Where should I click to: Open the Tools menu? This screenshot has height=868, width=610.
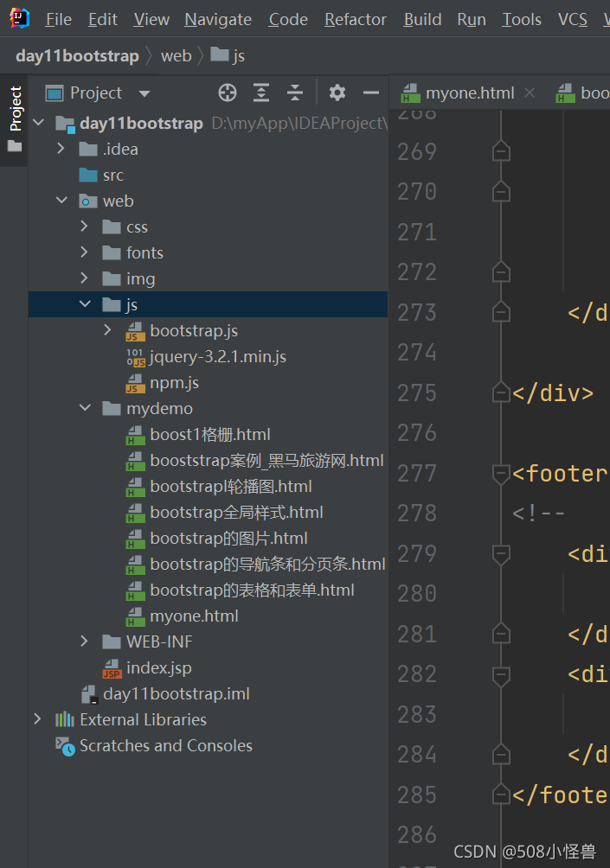pyautogui.click(x=522, y=19)
